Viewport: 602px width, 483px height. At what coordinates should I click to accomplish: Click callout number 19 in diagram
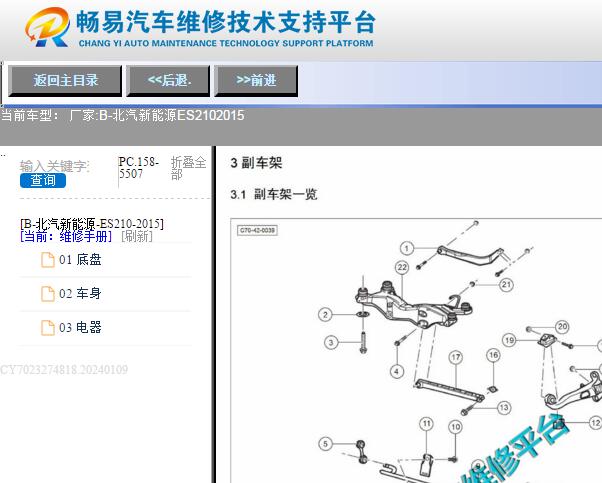click(509, 340)
